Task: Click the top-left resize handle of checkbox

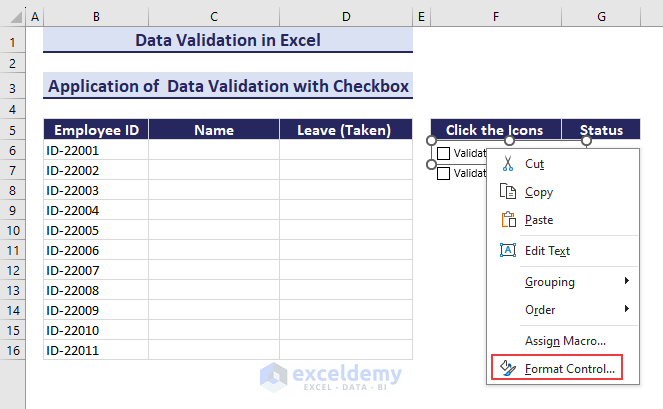Action: coord(431,141)
